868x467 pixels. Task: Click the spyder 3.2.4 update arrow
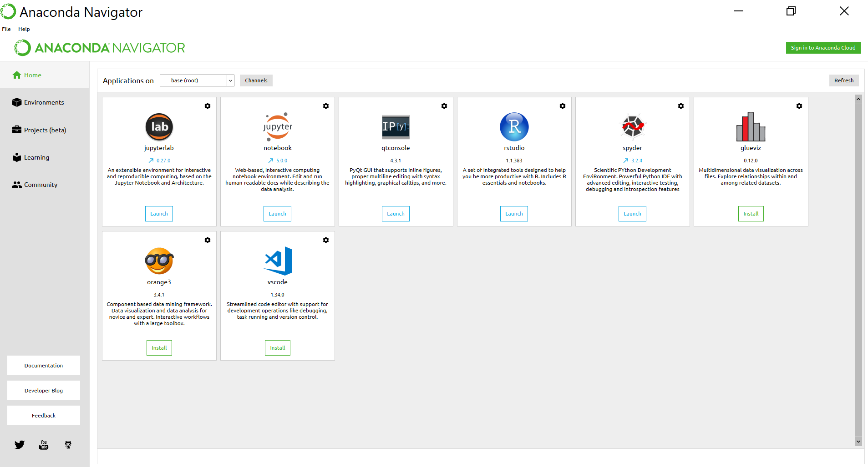tap(626, 161)
